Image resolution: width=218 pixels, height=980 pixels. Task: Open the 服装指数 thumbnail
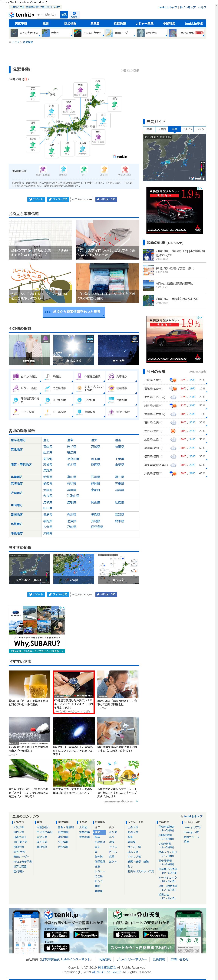point(29,350)
